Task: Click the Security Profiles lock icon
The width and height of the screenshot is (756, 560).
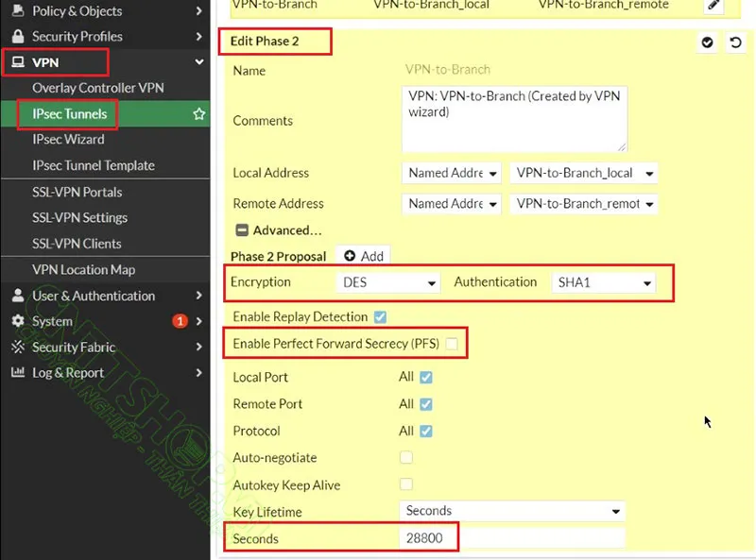Action: [x=17, y=37]
